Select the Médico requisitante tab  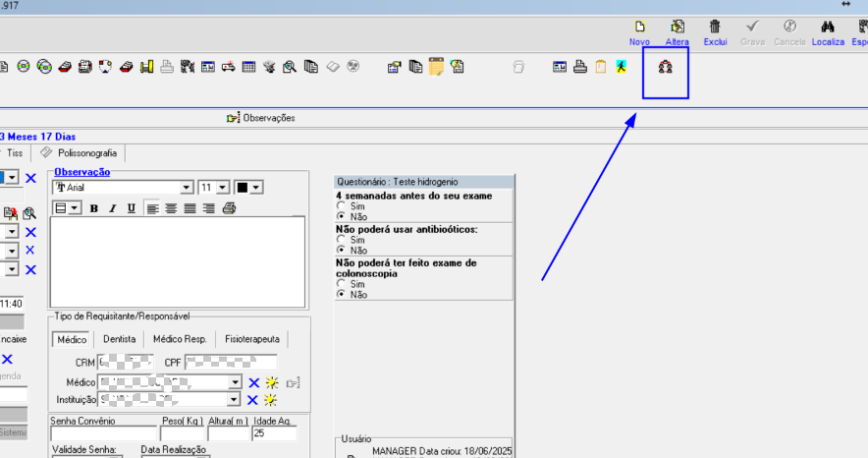pos(72,339)
